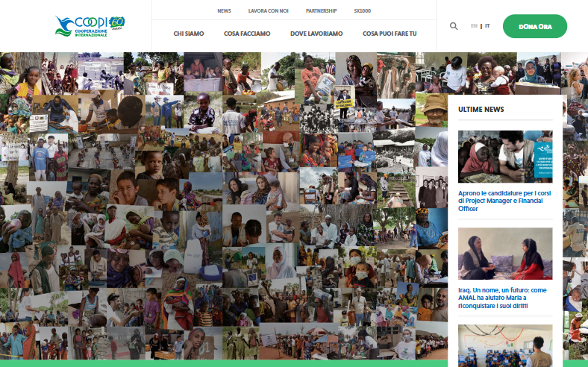588x367 pixels.
Task: Read 'Iraq. Un nome, un futuro' article
Action: tap(502, 298)
